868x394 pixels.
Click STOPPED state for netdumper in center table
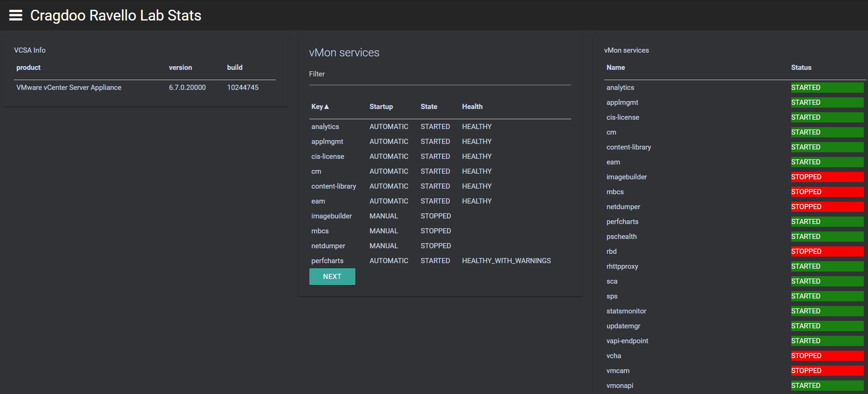(436, 246)
